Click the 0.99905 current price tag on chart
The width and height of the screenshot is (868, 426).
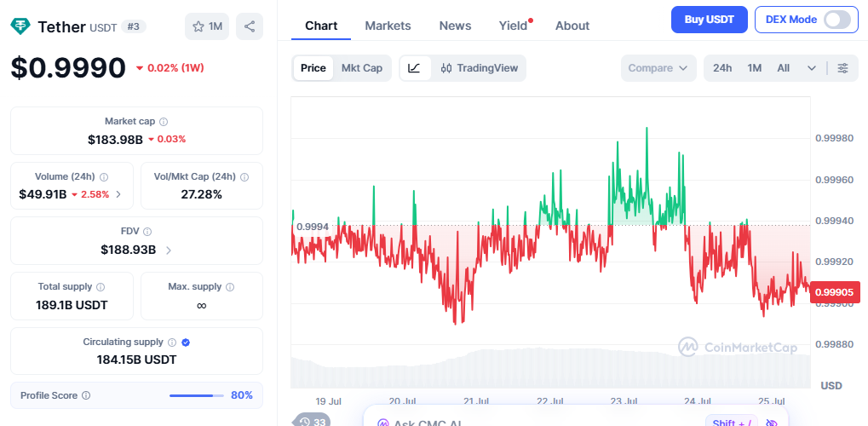pyautogui.click(x=835, y=292)
